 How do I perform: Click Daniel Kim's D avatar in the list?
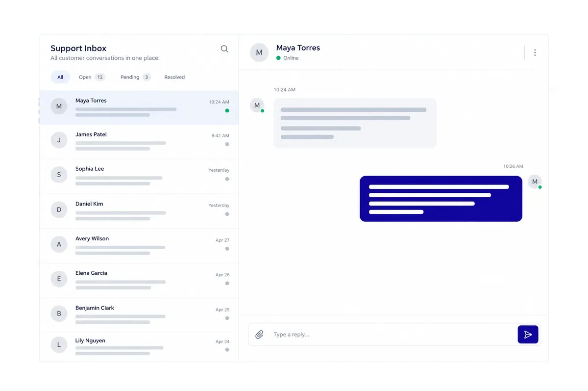pyautogui.click(x=59, y=209)
